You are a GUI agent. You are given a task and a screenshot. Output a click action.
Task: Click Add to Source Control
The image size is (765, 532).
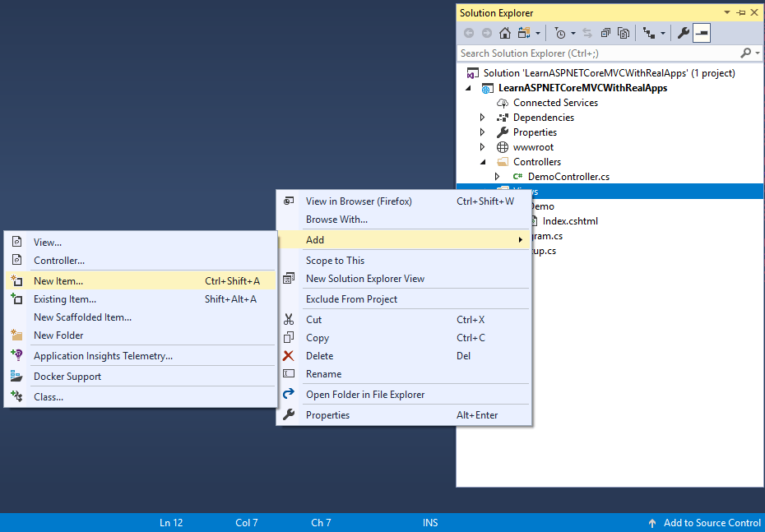pos(711,522)
